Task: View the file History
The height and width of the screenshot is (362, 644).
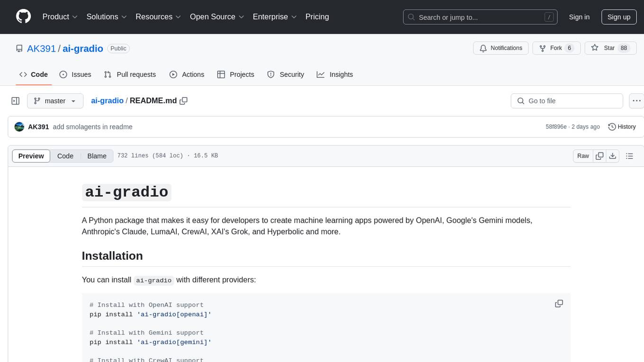Action: point(622,127)
